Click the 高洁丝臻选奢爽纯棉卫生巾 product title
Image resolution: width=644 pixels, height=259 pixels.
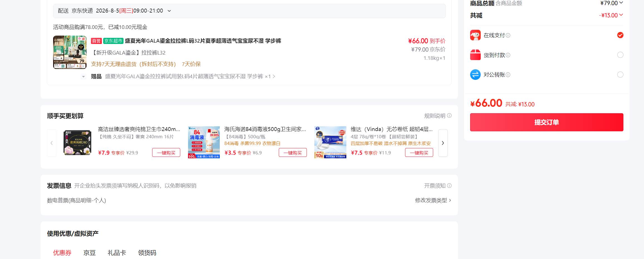[x=139, y=129]
